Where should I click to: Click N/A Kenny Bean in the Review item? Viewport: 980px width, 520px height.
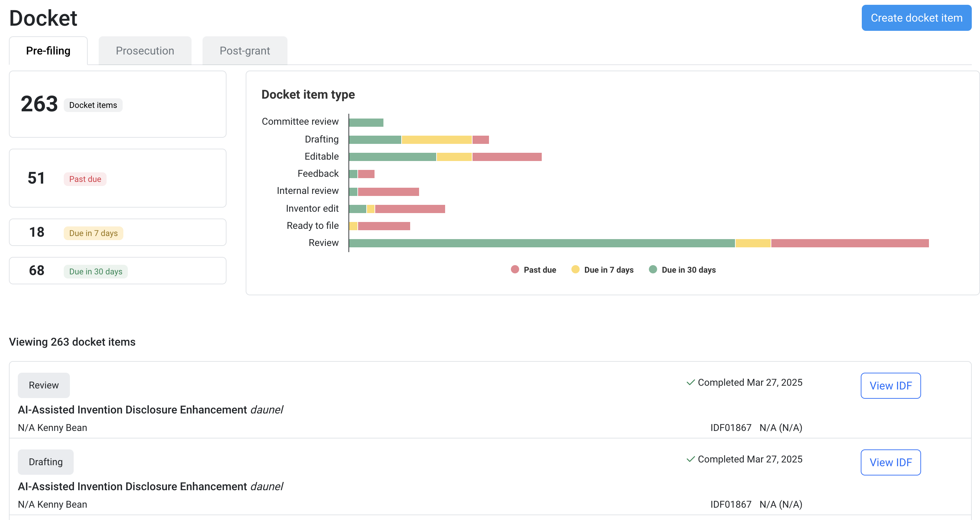click(x=52, y=428)
